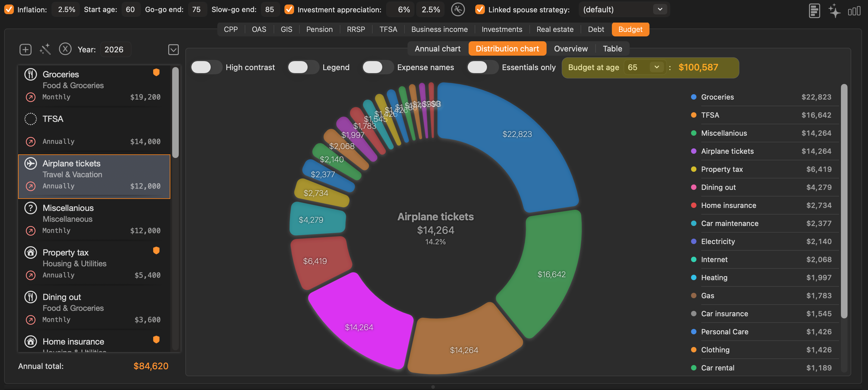
Task: Click the essential shield badge on Property tax
Action: tap(156, 251)
